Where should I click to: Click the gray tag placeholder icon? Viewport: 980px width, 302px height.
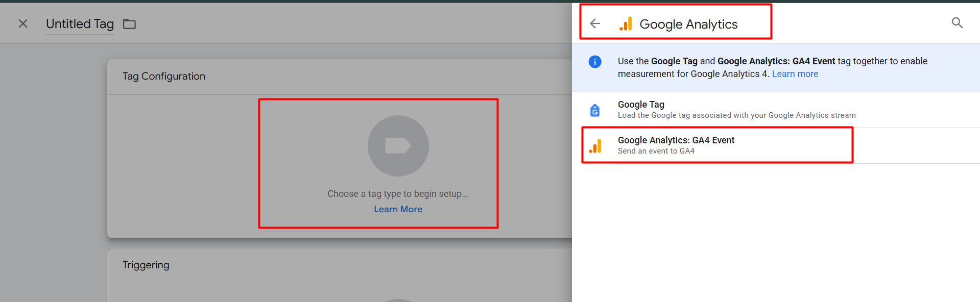pos(398,146)
